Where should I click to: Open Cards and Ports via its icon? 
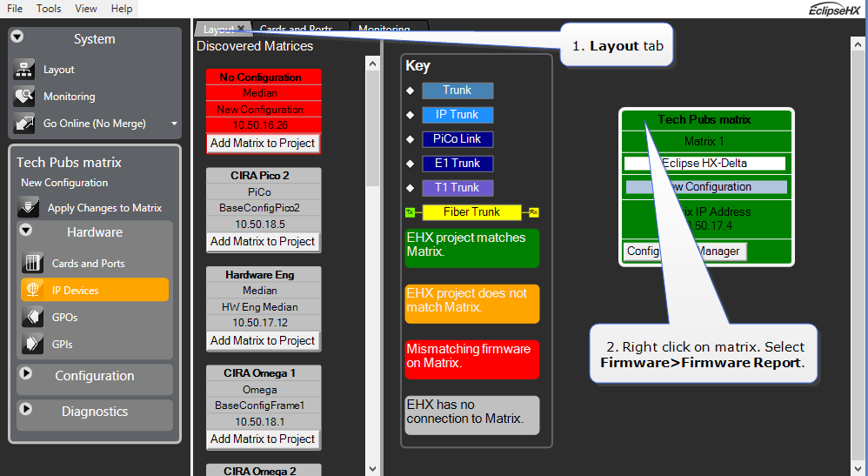point(33,263)
